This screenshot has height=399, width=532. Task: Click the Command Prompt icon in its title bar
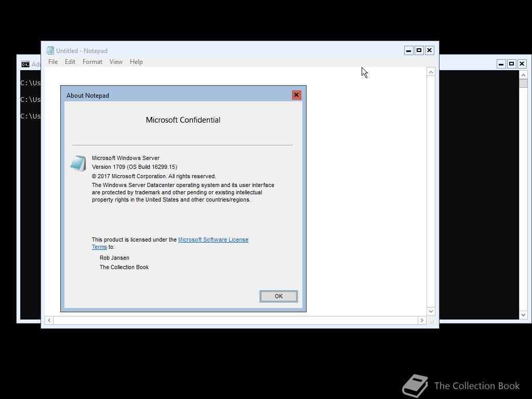point(25,64)
